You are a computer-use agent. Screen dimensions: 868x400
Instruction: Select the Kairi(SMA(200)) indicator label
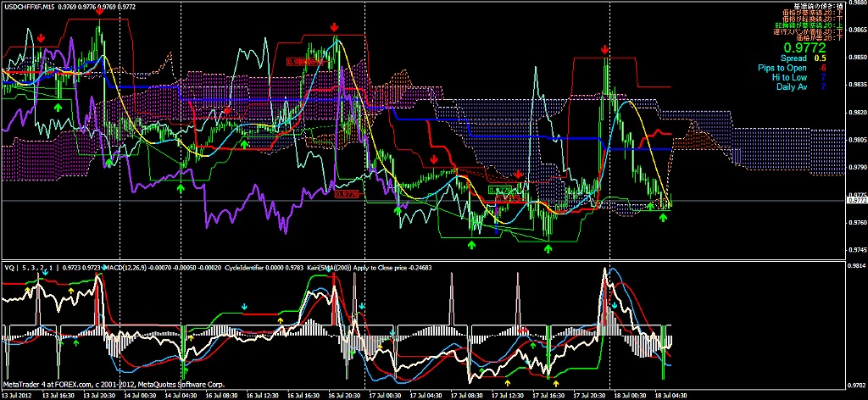[332, 269]
